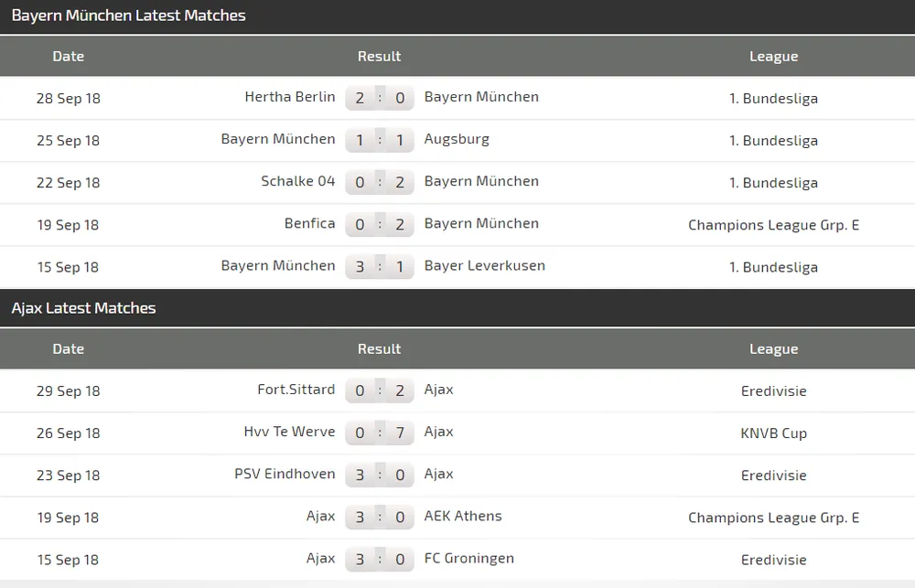This screenshot has width=915, height=588.
Task: Click Result column header in Ajax table
Action: pyautogui.click(x=380, y=349)
